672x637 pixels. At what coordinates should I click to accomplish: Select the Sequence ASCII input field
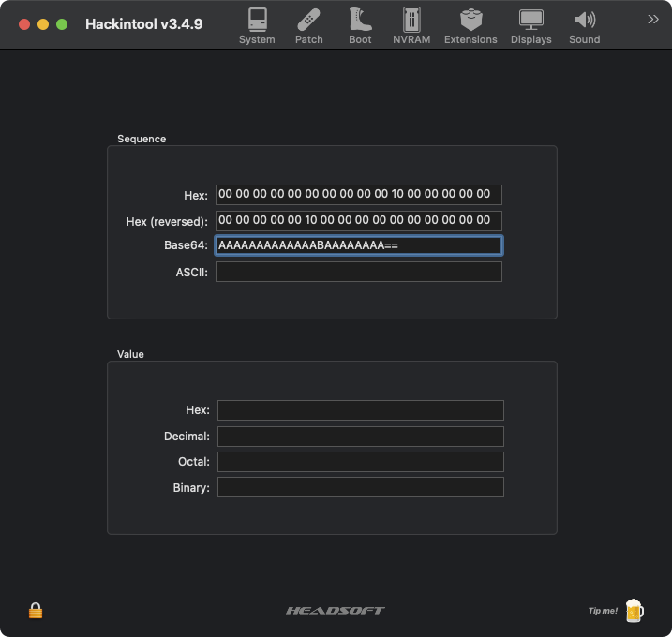point(358,272)
